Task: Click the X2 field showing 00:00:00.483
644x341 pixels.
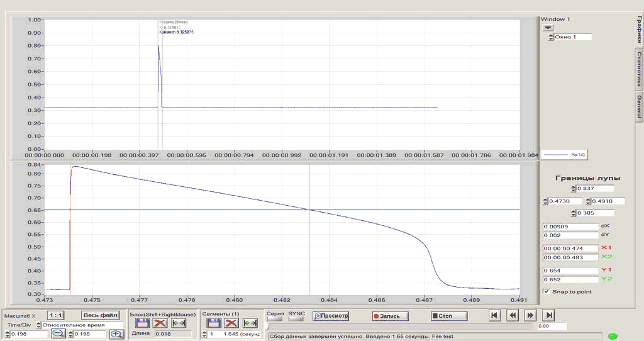Action: (x=570, y=257)
